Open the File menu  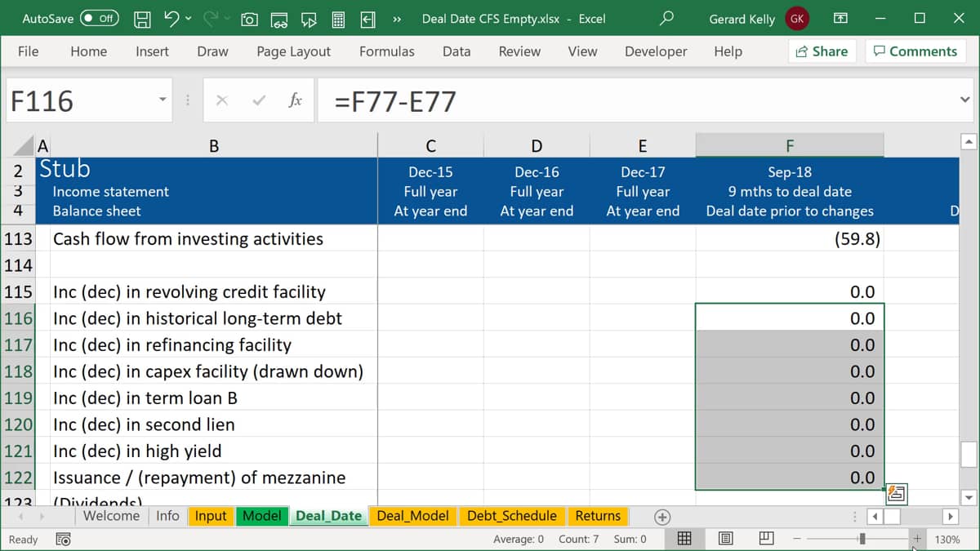[x=28, y=51]
